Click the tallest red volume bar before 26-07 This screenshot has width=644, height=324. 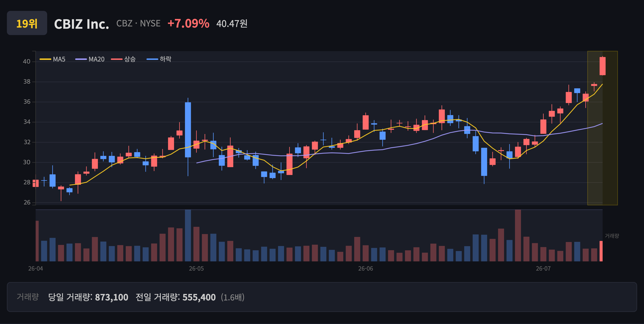tap(518, 236)
